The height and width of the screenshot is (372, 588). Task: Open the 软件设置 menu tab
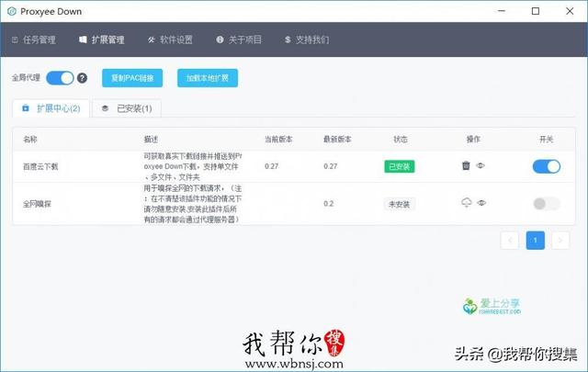pos(170,39)
